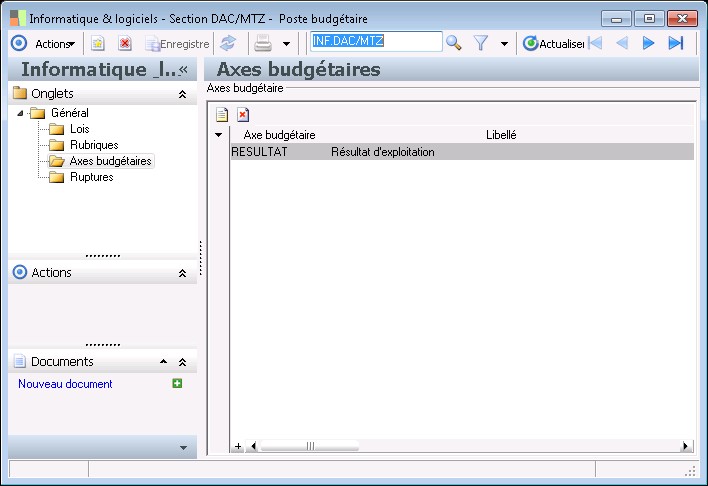Click the INF.DAC/MTZ search field
This screenshot has height=486, width=708.
point(376,41)
